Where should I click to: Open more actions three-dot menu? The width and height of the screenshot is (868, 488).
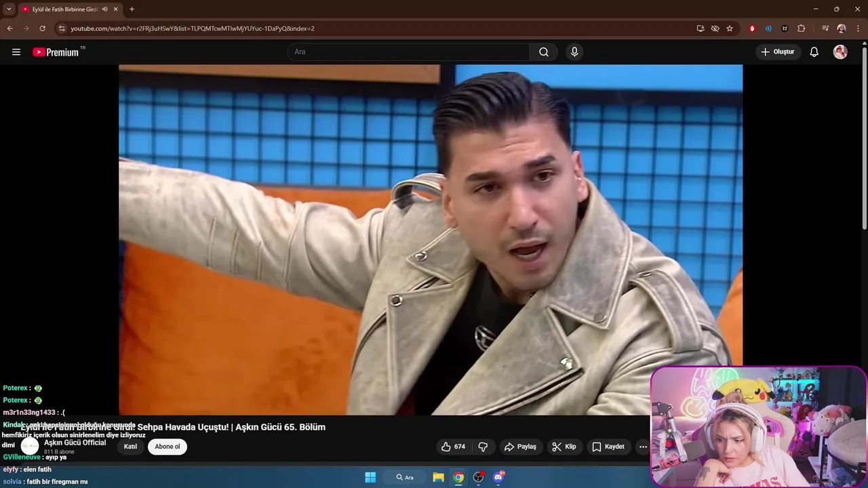pyautogui.click(x=643, y=447)
